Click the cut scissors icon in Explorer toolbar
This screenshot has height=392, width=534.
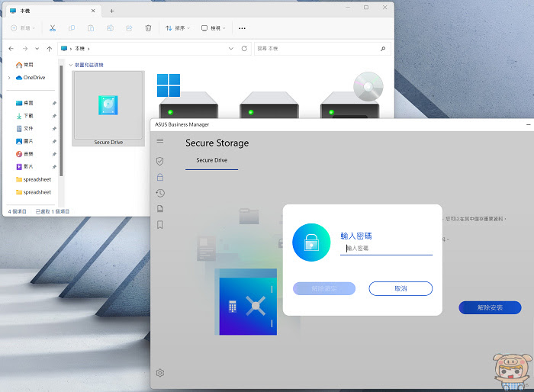[x=53, y=28]
